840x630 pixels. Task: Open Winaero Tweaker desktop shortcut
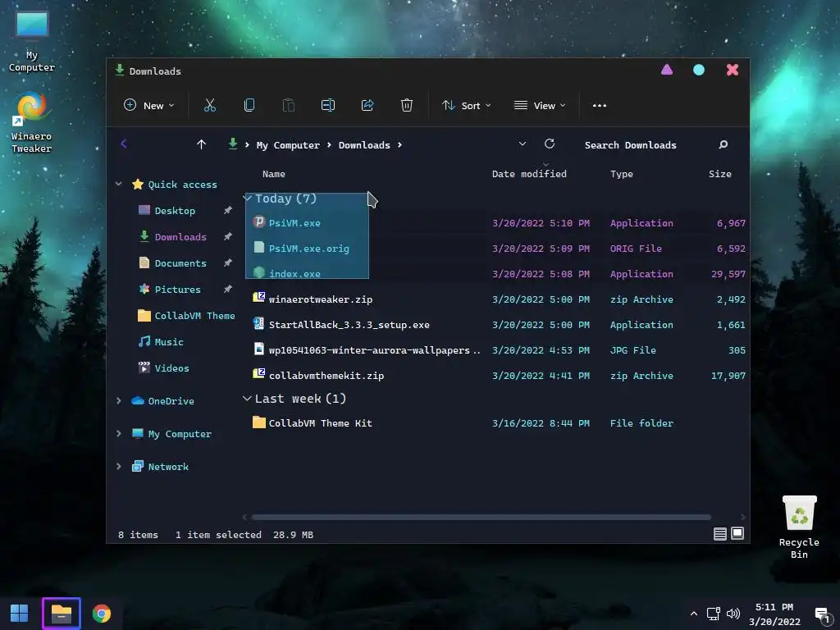32,123
